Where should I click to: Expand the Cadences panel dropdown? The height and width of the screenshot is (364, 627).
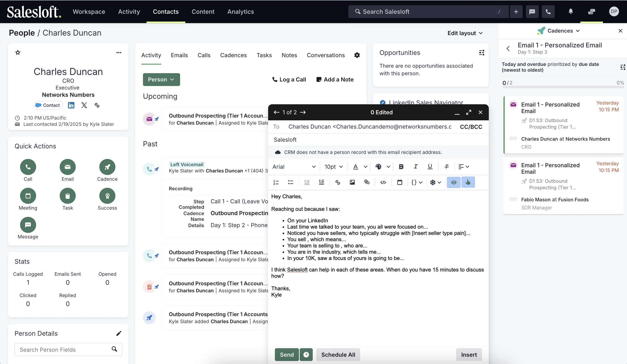point(563,31)
